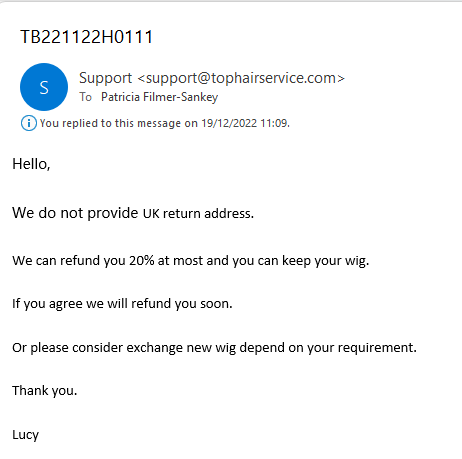Click the info icon beside replied notice
This screenshot has height=459, width=462.
[x=29, y=123]
